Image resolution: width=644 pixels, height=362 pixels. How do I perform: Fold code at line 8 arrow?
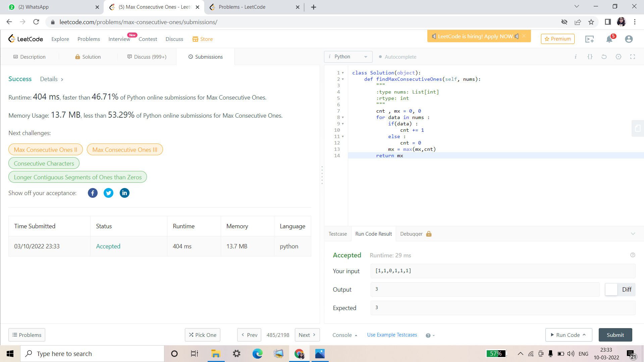pyautogui.click(x=343, y=117)
